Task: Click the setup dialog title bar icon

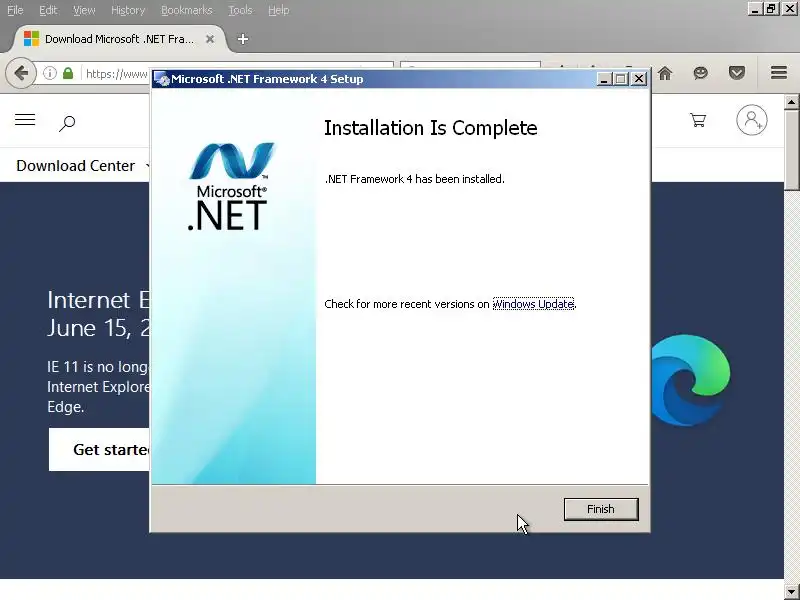Action: click(x=162, y=79)
